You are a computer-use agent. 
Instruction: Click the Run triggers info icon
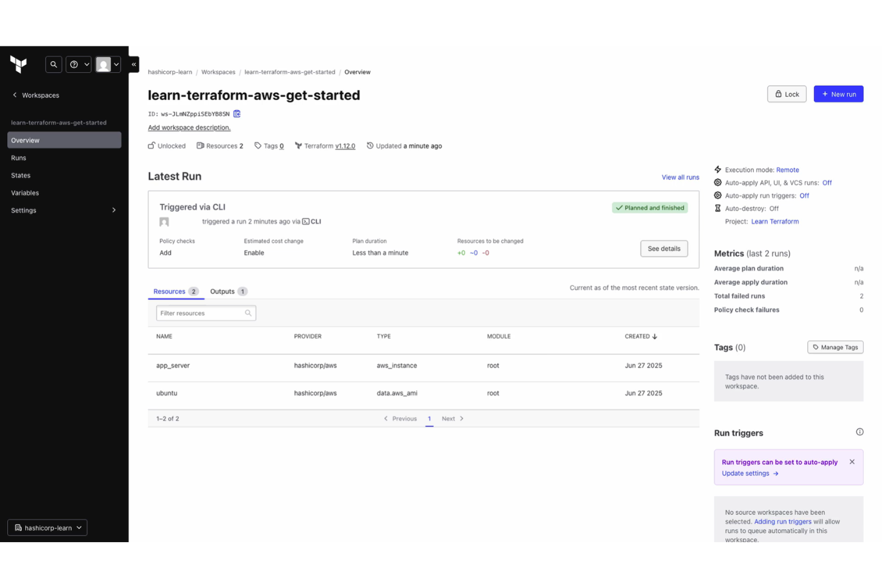tap(859, 432)
